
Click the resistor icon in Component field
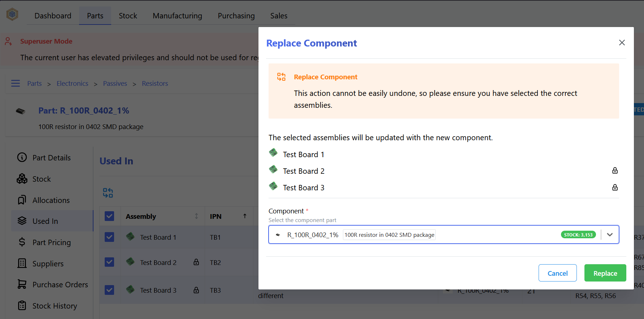(x=278, y=235)
